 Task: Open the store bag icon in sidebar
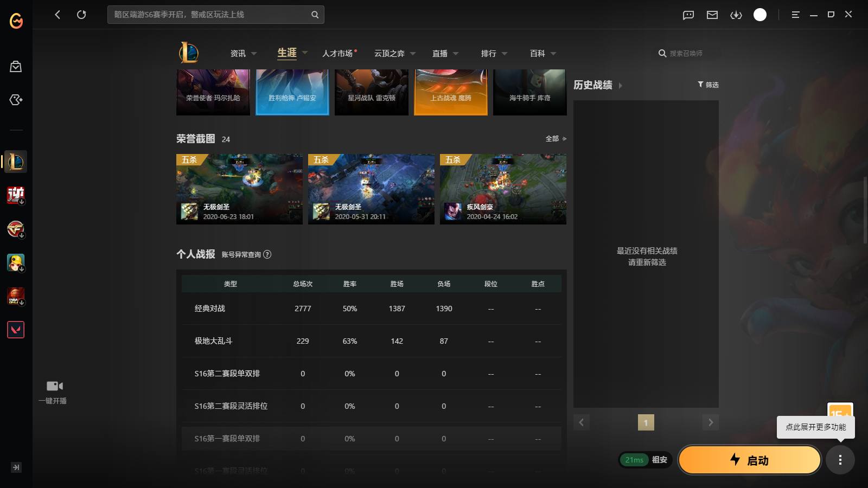(x=16, y=67)
